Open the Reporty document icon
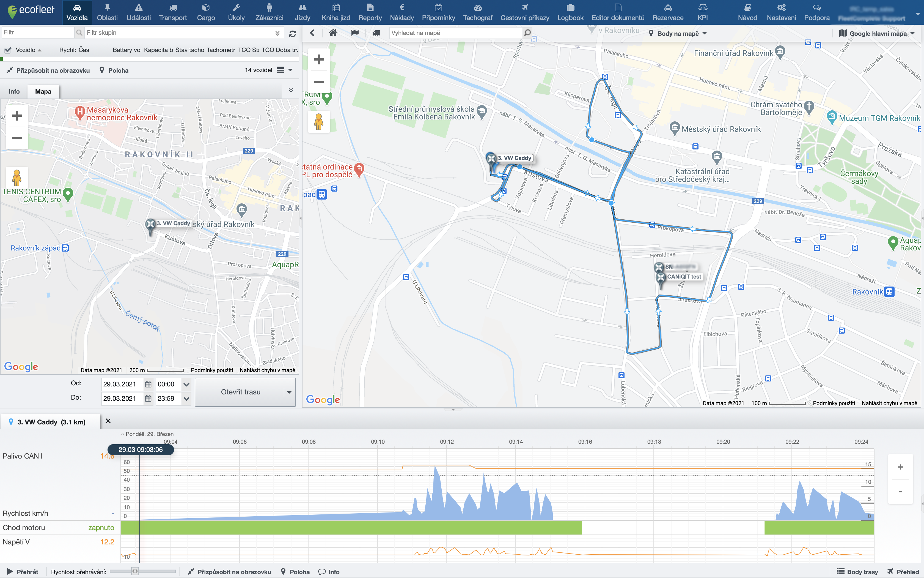This screenshot has height=578, width=924. 370,7
